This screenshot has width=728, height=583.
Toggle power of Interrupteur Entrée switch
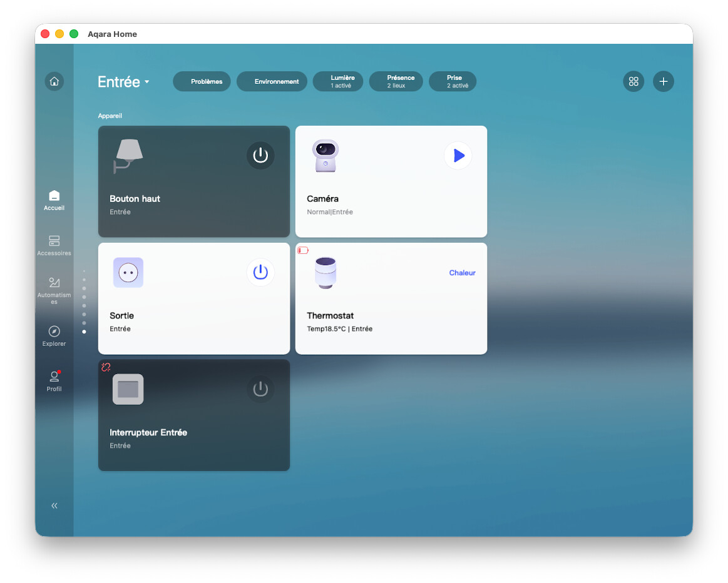(260, 389)
